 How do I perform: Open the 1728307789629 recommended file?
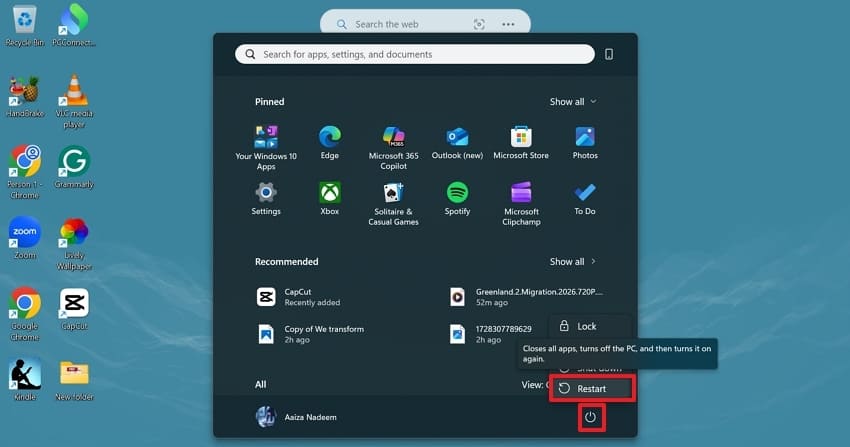click(492, 334)
